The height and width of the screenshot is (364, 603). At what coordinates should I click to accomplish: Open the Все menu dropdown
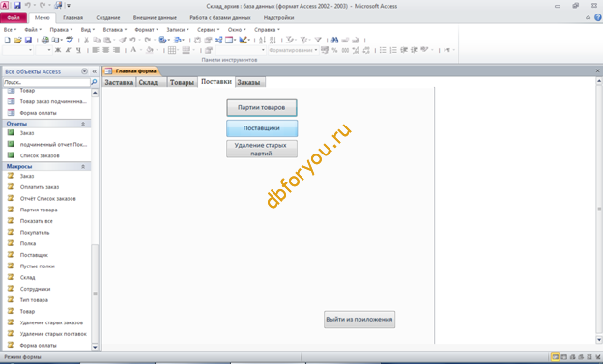10,30
